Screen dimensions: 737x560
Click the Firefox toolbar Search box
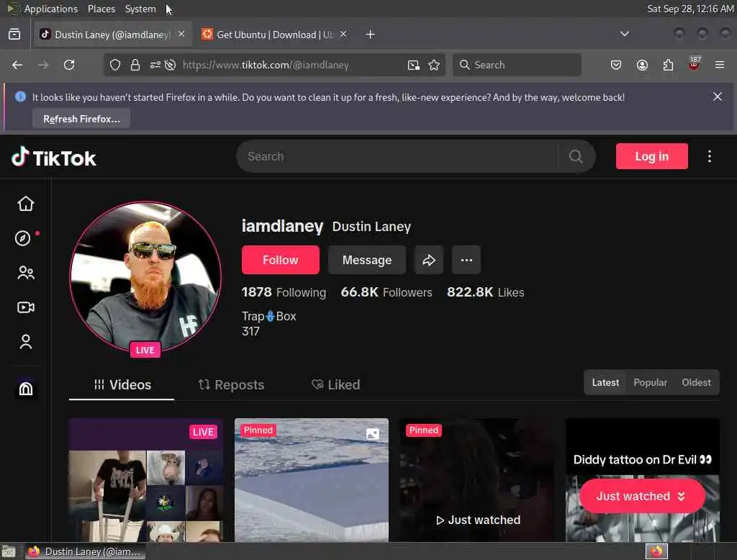(x=517, y=65)
